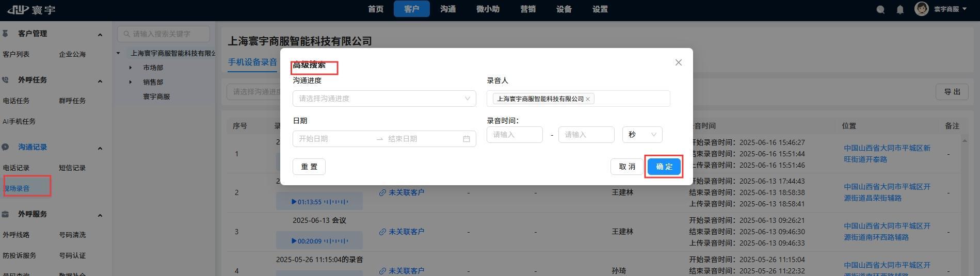Click the calendar icon in date range field
The height and width of the screenshot is (276, 980).
(467, 139)
